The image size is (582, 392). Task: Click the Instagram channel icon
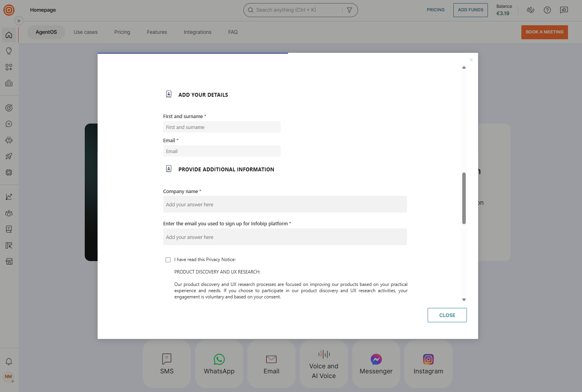click(428, 359)
